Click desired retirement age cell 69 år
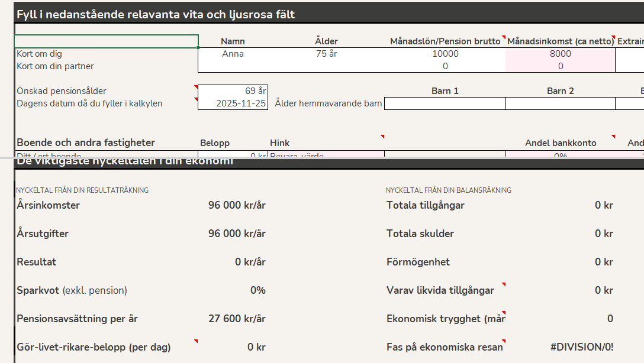The height and width of the screenshot is (363, 644). [x=233, y=91]
